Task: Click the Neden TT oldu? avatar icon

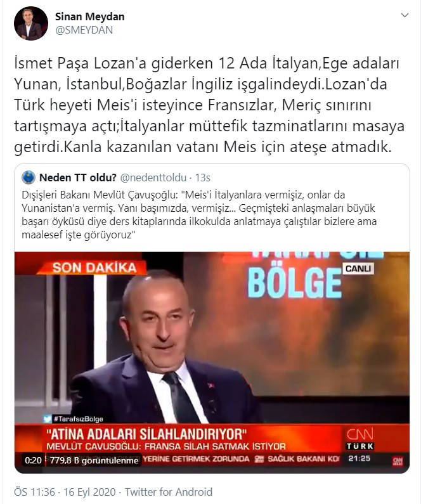Action: tap(29, 178)
